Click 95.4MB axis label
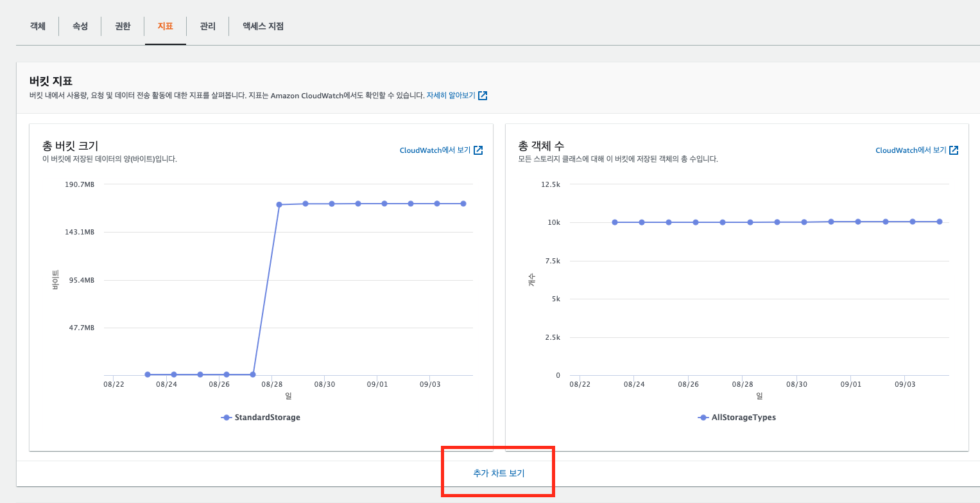The image size is (980, 503). (82, 280)
